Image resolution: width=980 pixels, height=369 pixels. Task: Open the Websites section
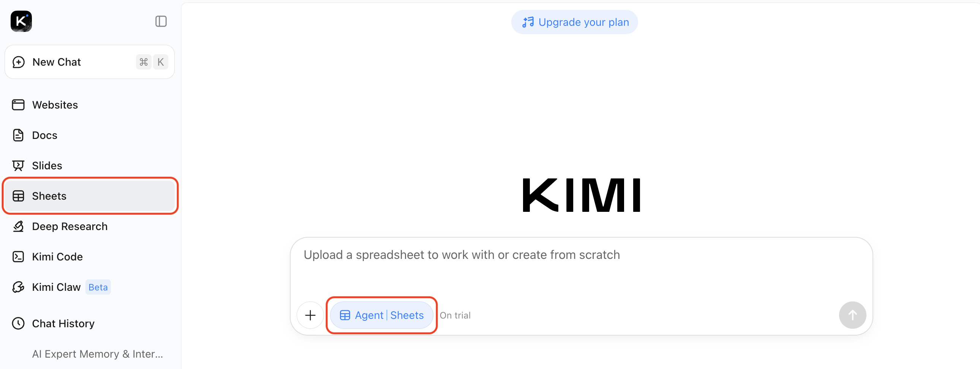point(55,105)
